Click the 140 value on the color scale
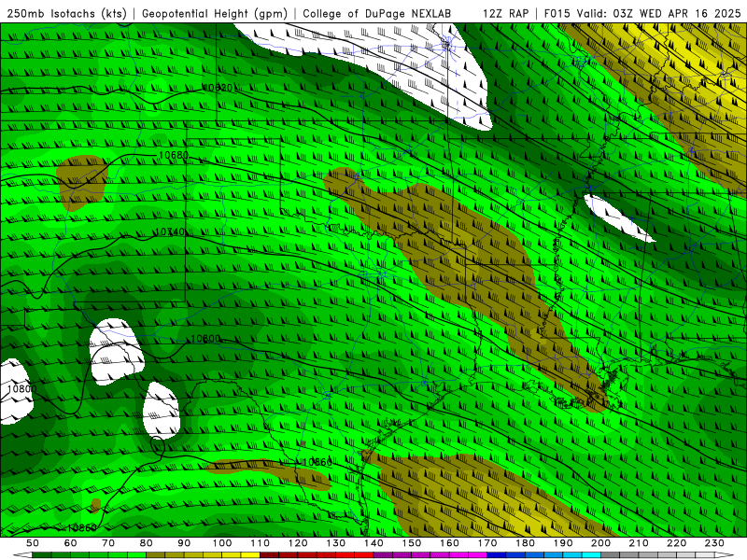Screen dimensions: 747x560 (373, 543)
